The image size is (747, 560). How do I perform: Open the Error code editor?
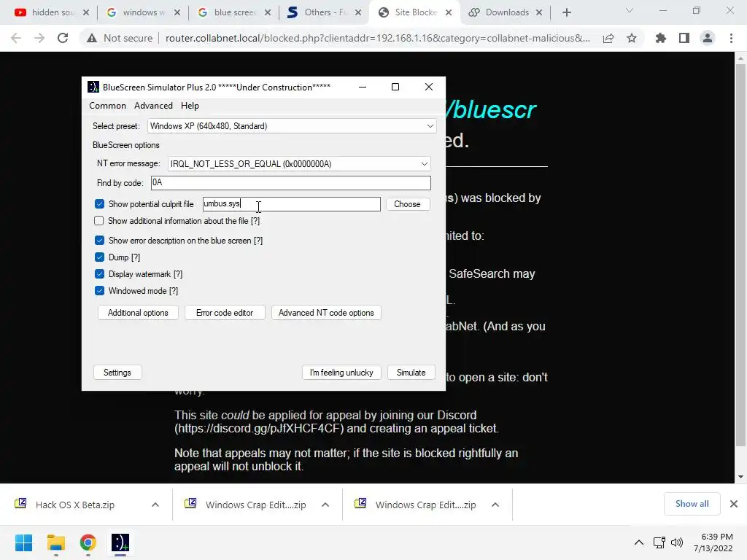tap(225, 313)
